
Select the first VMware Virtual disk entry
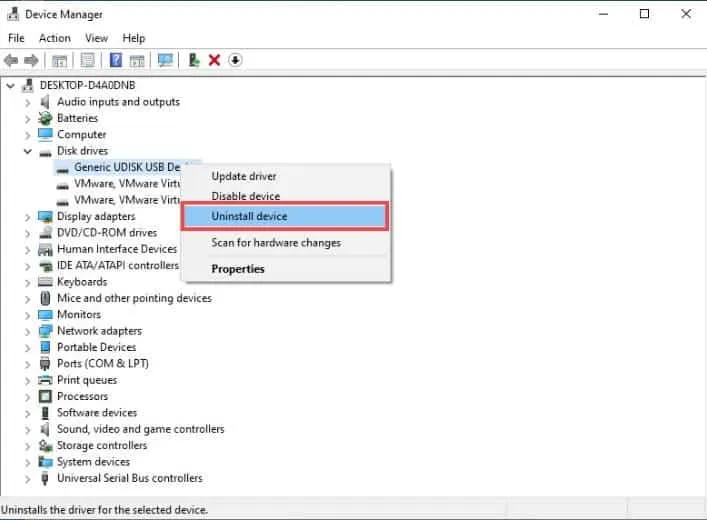(127, 184)
